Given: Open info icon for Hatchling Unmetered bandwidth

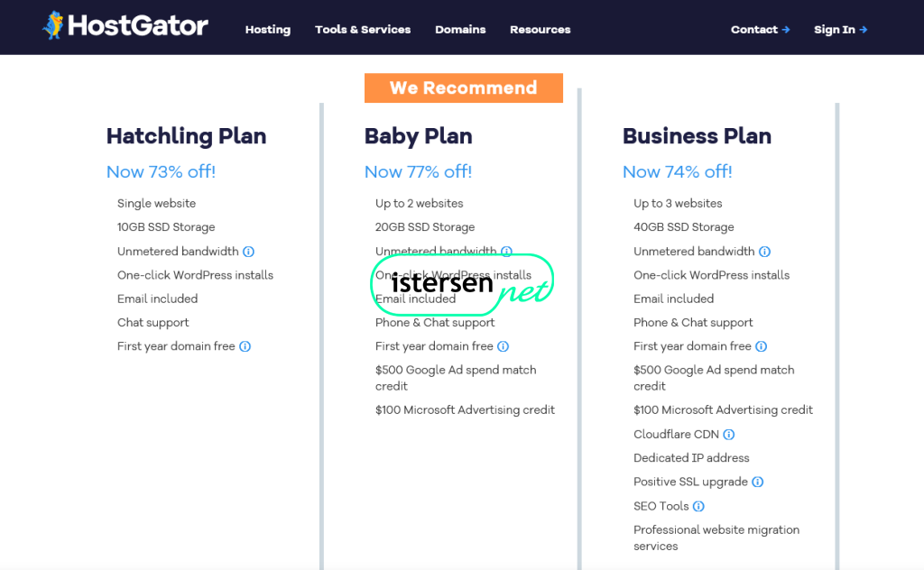Looking at the screenshot, I should click(249, 252).
